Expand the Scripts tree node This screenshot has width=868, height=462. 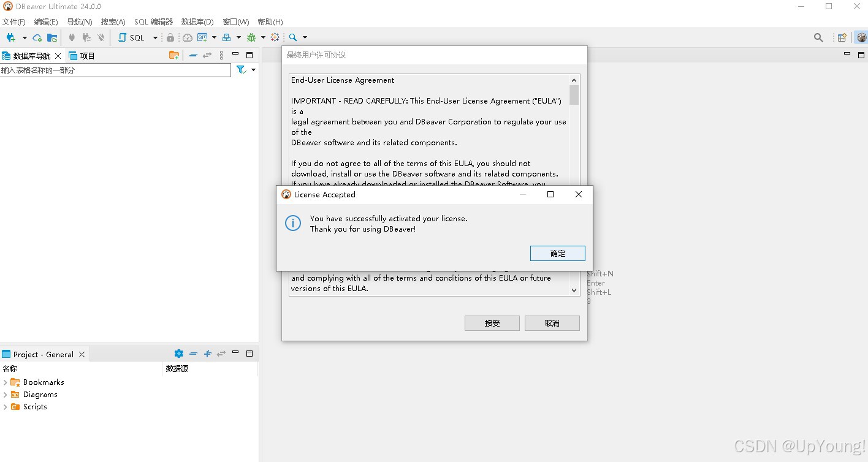point(6,407)
